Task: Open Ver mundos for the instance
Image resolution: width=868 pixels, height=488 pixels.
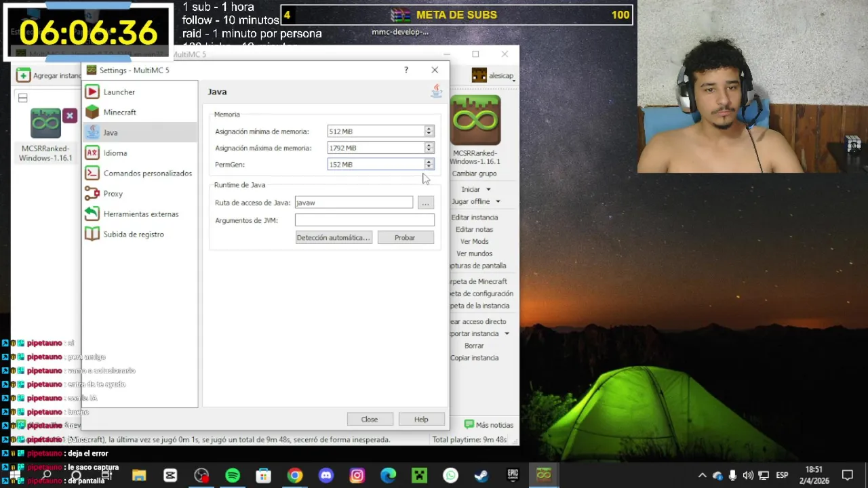Action: [475, 254]
